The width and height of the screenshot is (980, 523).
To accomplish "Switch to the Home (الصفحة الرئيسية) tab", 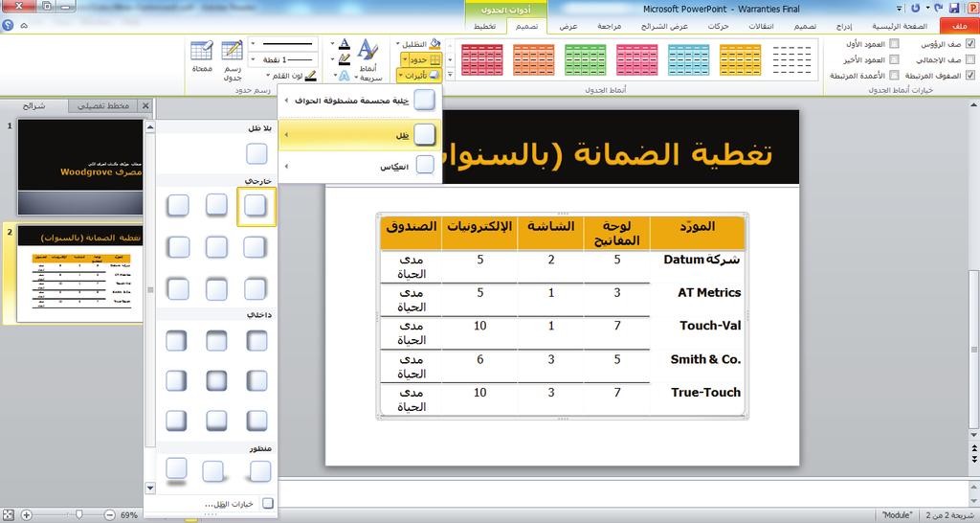I will pos(900,26).
